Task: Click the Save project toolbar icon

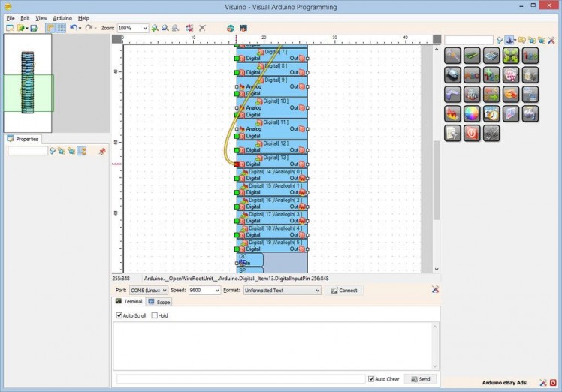Action: [34, 28]
